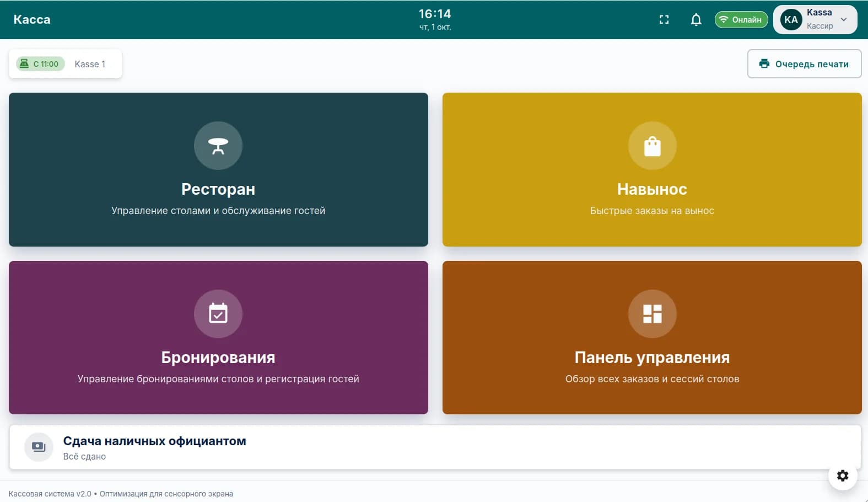The height and width of the screenshot is (502, 868).
Task: Open Сдача наличных официантом title
Action: click(x=155, y=441)
